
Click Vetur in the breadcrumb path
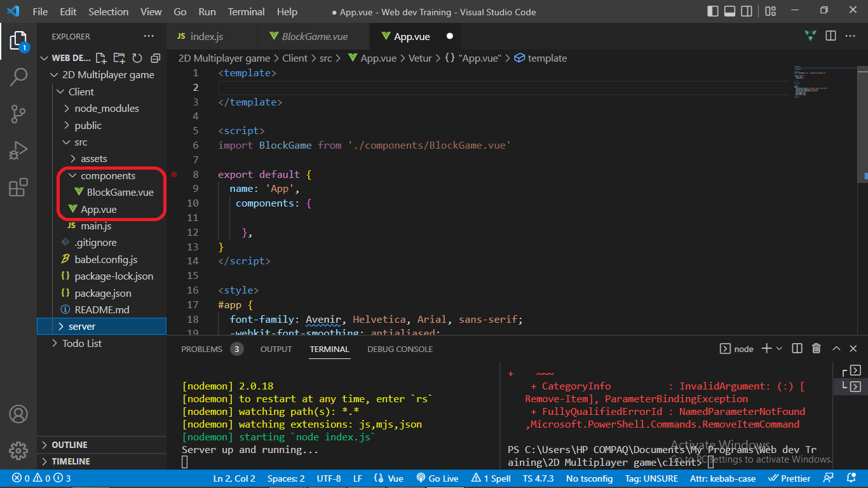[x=420, y=58]
